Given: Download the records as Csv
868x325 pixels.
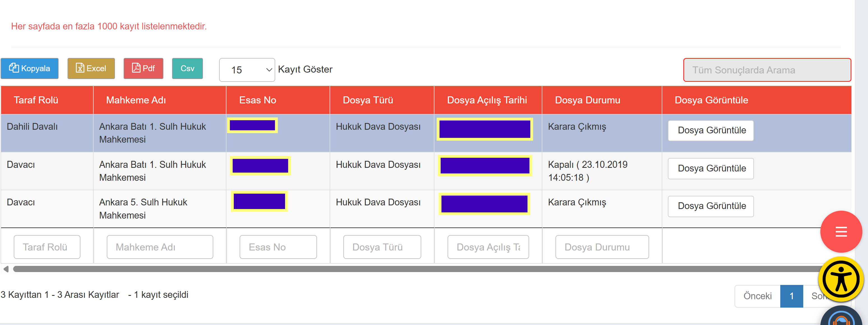Looking at the screenshot, I should click(187, 68).
